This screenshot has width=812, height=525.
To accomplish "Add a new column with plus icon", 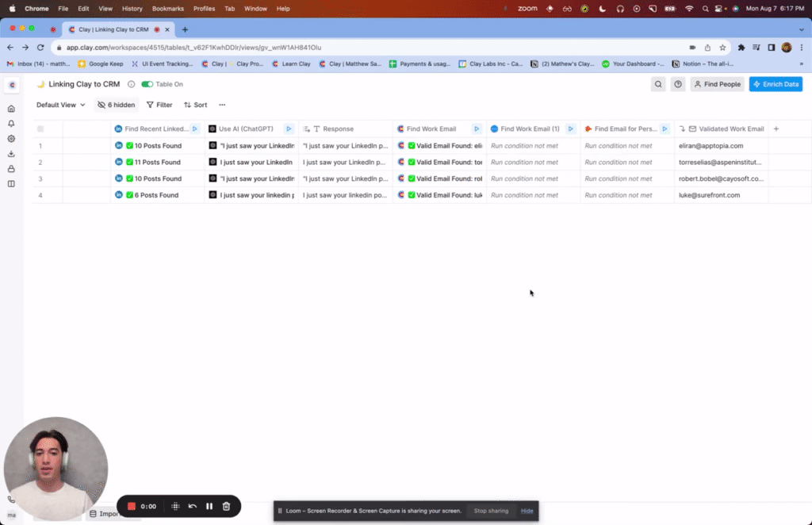I will [776, 128].
